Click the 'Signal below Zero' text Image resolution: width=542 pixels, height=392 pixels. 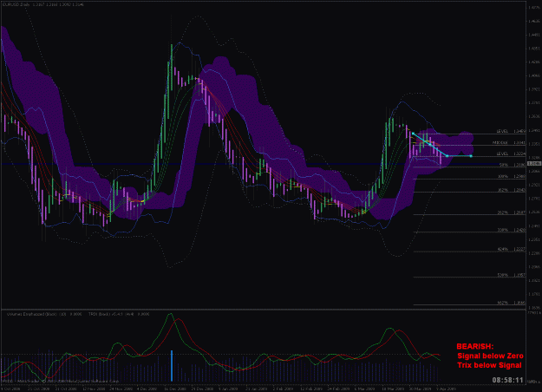(x=490, y=356)
